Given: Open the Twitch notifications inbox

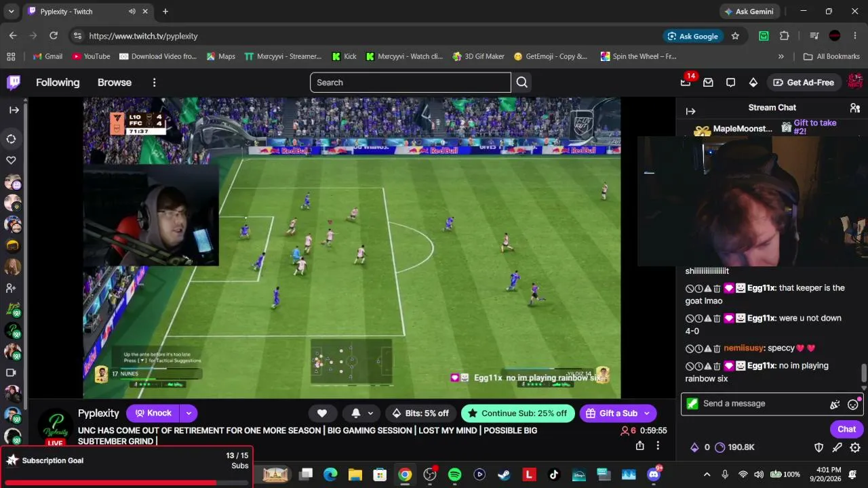Looking at the screenshot, I should [708, 83].
